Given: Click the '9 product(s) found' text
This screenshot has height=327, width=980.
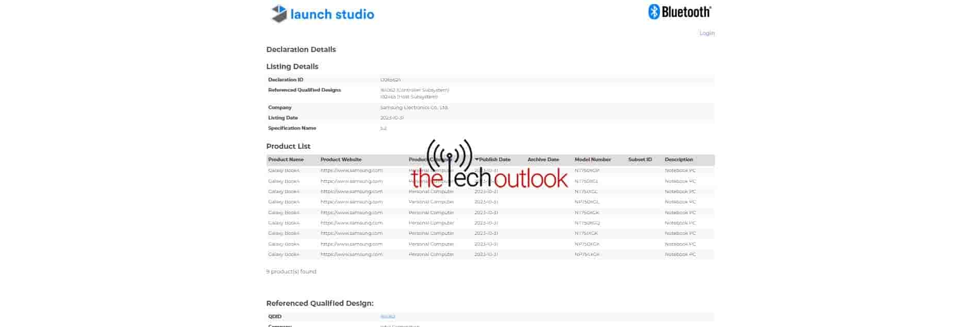Looking at the screenshot, I should (x=291, y=271).
